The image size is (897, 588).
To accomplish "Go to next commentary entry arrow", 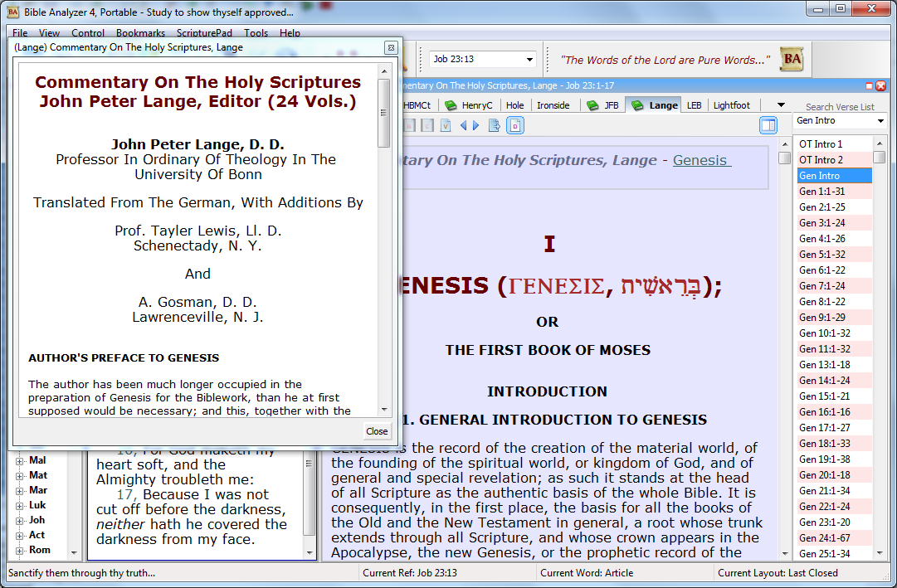I will (475, 125).
